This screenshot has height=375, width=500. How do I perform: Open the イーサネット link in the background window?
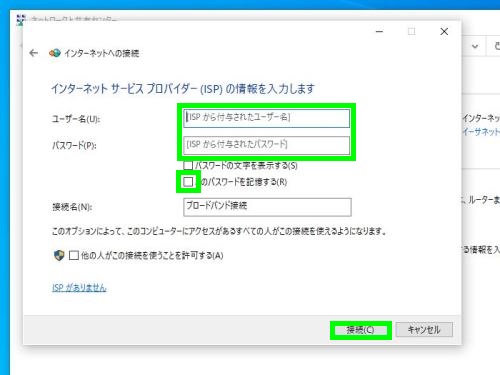tap(481, 132)
